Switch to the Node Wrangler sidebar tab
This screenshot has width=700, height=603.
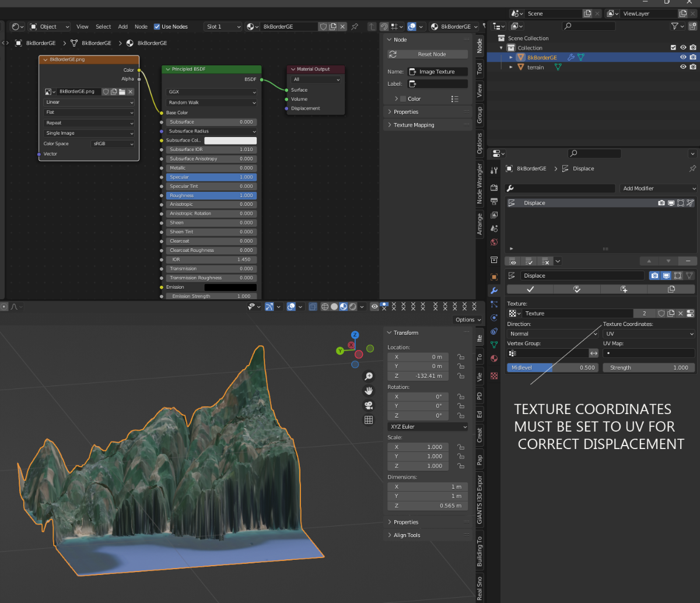(x=480, y=184)
